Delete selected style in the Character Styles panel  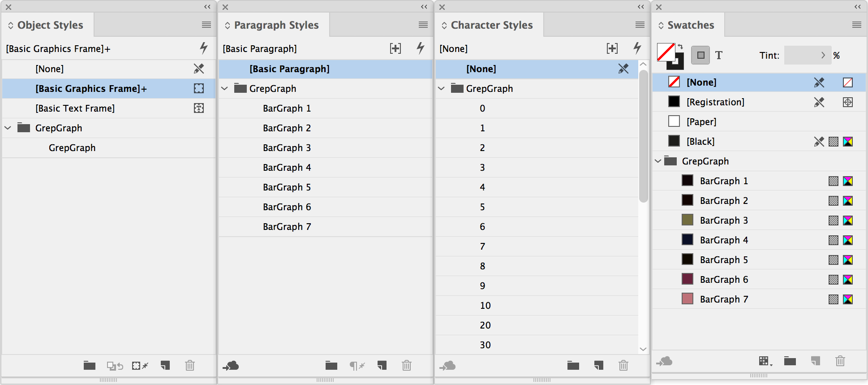click(x=623, y=366)
